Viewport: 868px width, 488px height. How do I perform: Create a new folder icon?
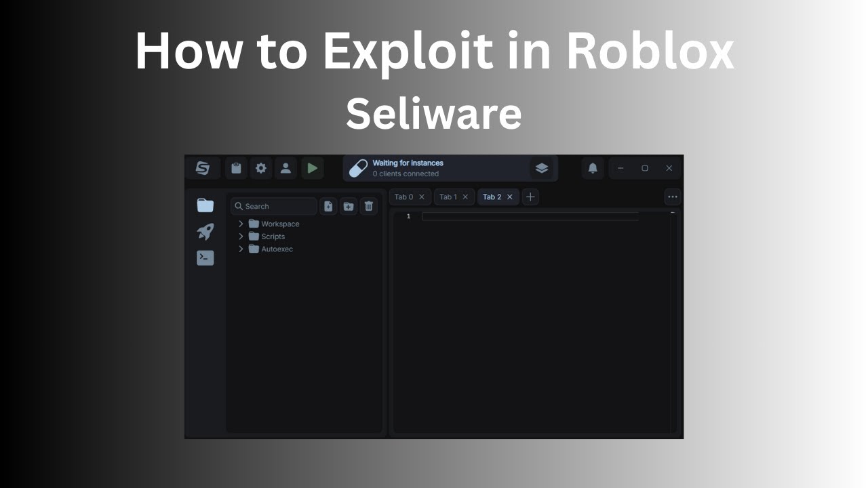click(x=349, y=206)
